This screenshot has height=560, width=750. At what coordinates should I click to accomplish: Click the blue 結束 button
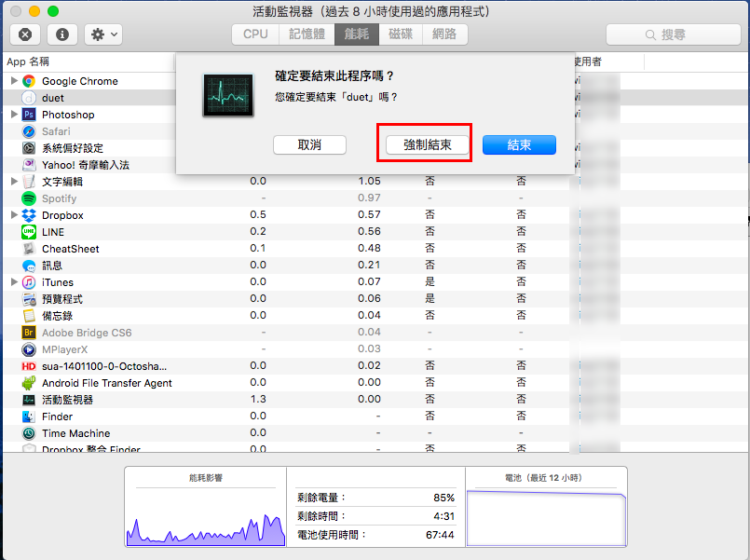coord(519,145)
